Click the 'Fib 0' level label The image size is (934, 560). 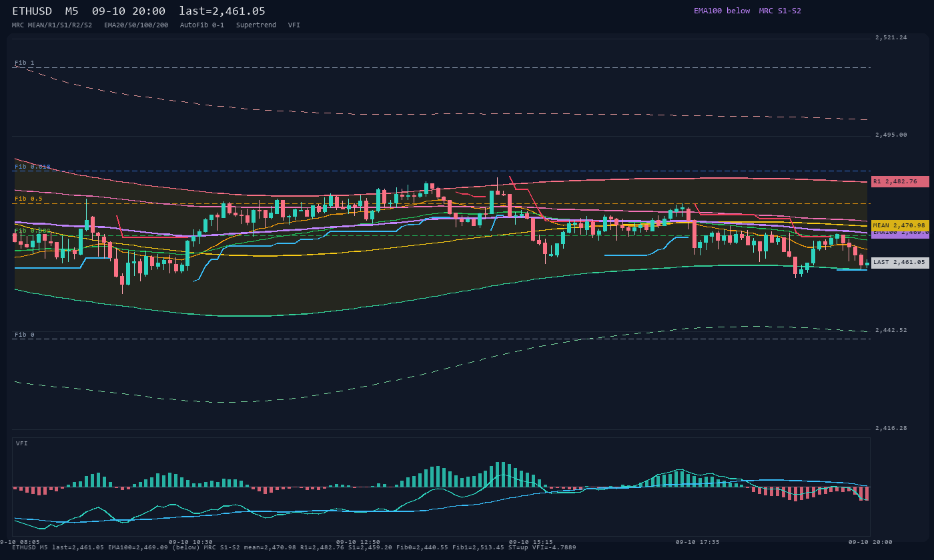click(x=25, y=335)
